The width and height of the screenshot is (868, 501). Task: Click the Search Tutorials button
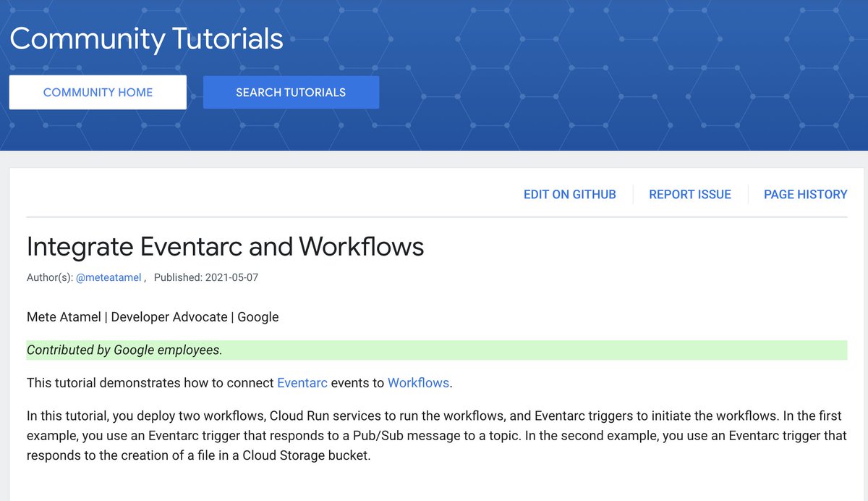coord(291,92)
